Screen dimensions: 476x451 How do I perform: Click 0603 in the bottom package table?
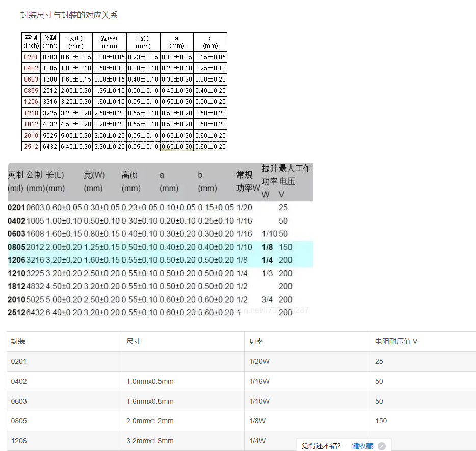click(19, 401)
